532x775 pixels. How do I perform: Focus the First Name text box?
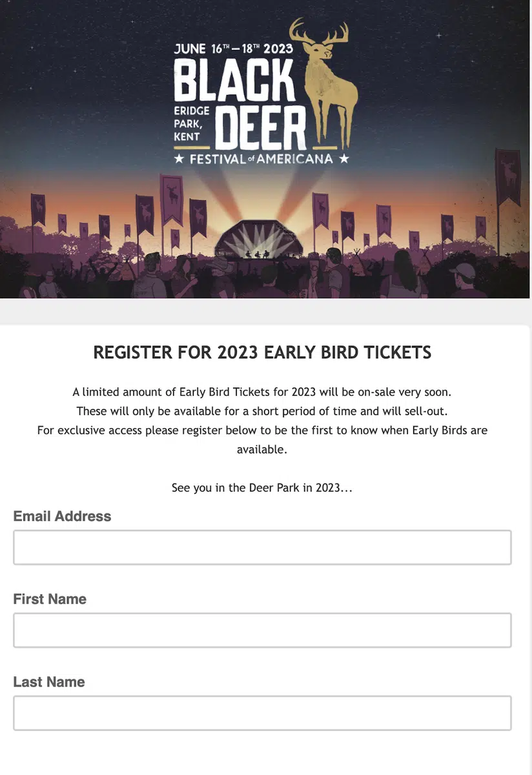tap(262, 630)
